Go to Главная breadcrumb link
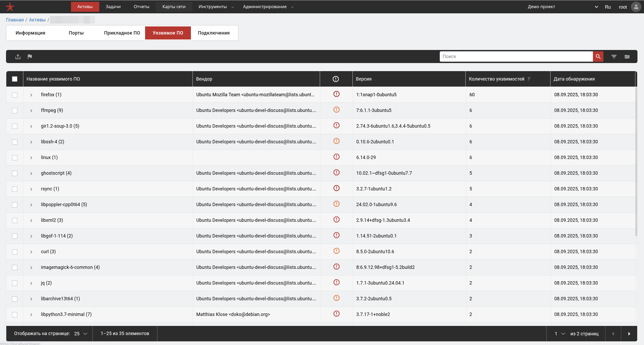 pyautogui.click(x=15, y=20)
